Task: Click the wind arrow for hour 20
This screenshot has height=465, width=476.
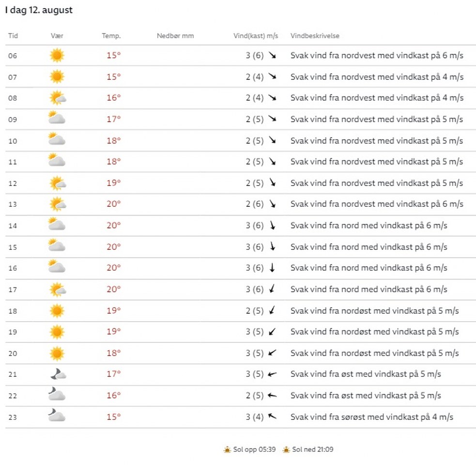Action: 272,353
